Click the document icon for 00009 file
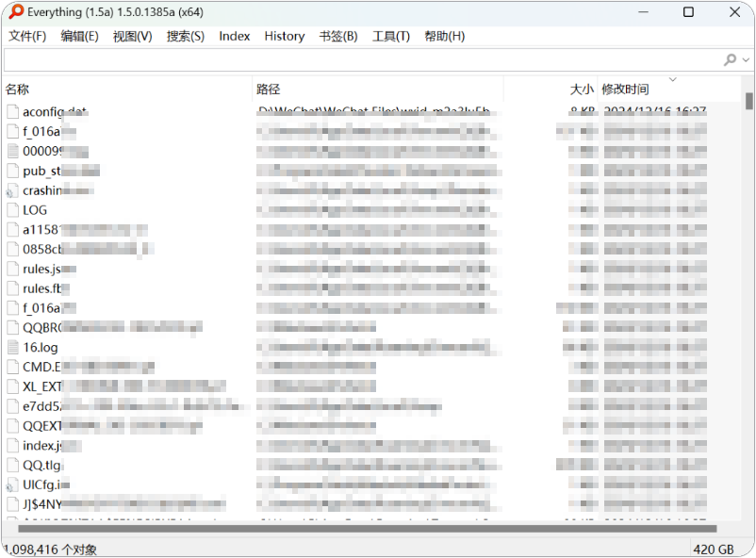Screen dimensions: 756x558 tap(13, 151)
